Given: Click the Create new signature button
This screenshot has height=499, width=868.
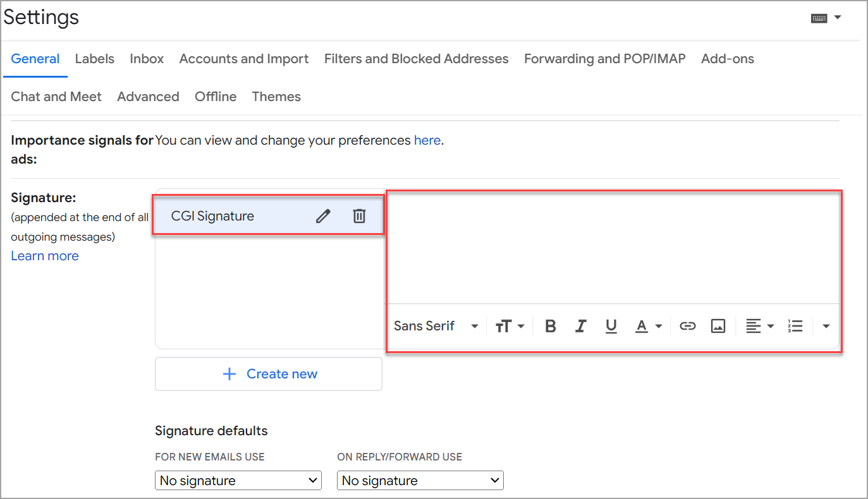Looking at the screenshot, I should pos(268,373).
